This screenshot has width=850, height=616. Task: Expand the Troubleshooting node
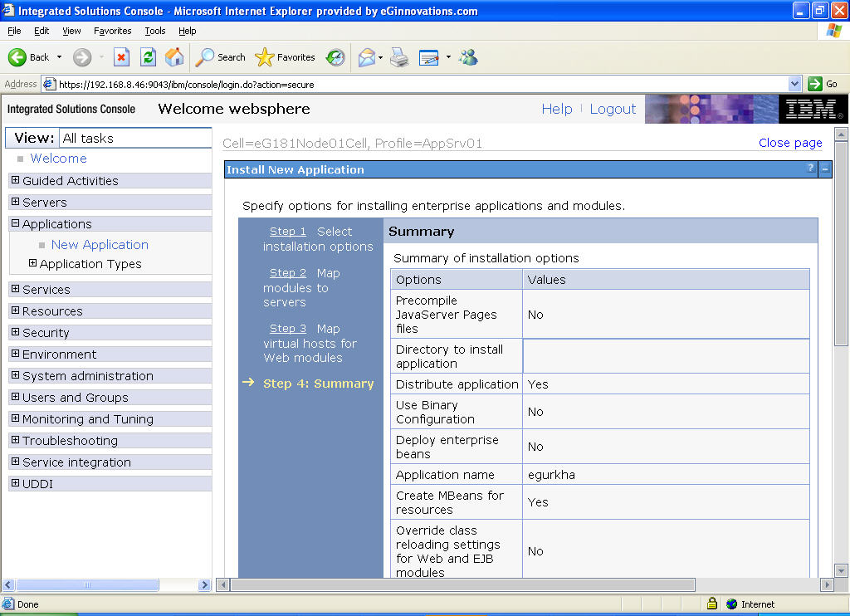15,440
